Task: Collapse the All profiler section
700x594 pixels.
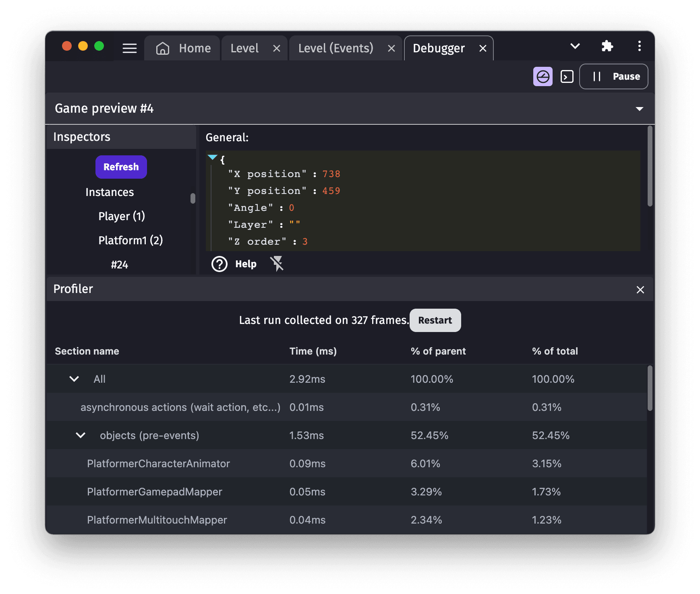Action: 74,379
